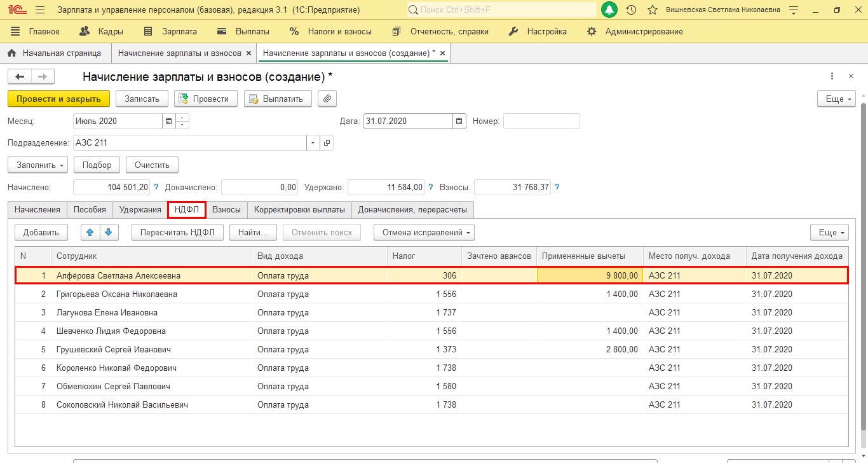Viewport: 868px width, 463px height.
Task: Click the tax value 1 373 for Грушевский
Action: (x=446, y=349)
